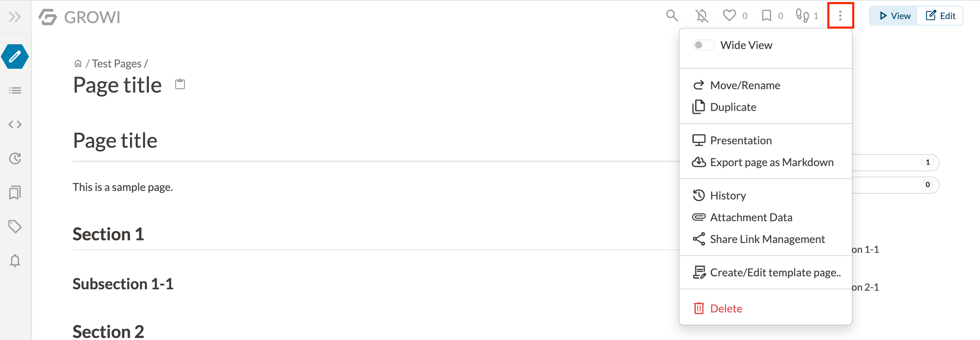Toggle the Wide View switch
Viewport: 980px width, 340px height.
[x=703, y=45]
